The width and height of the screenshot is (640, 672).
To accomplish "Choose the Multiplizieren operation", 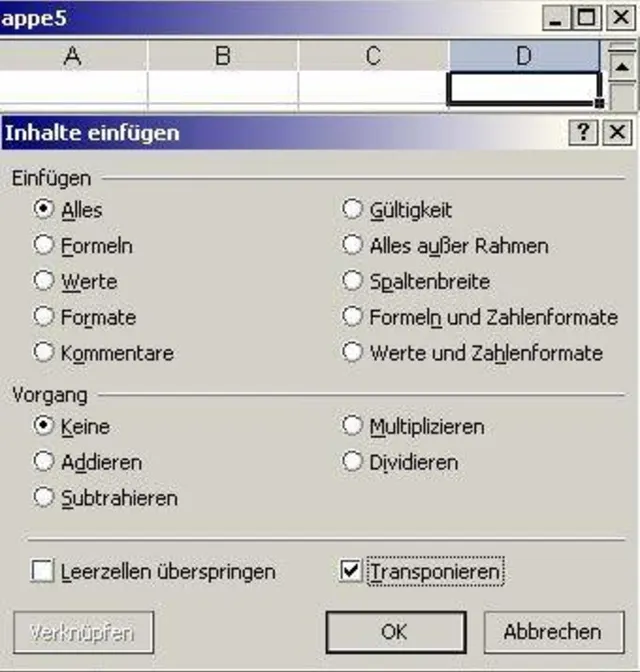I will 352,426.
